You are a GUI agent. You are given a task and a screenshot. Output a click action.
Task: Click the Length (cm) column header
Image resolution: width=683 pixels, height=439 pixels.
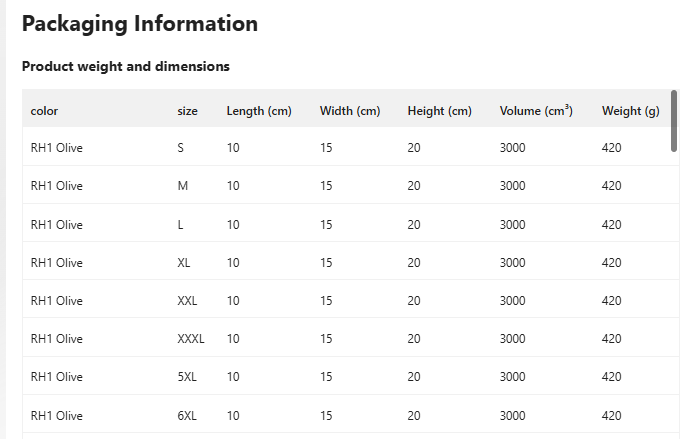click(259, 111)
